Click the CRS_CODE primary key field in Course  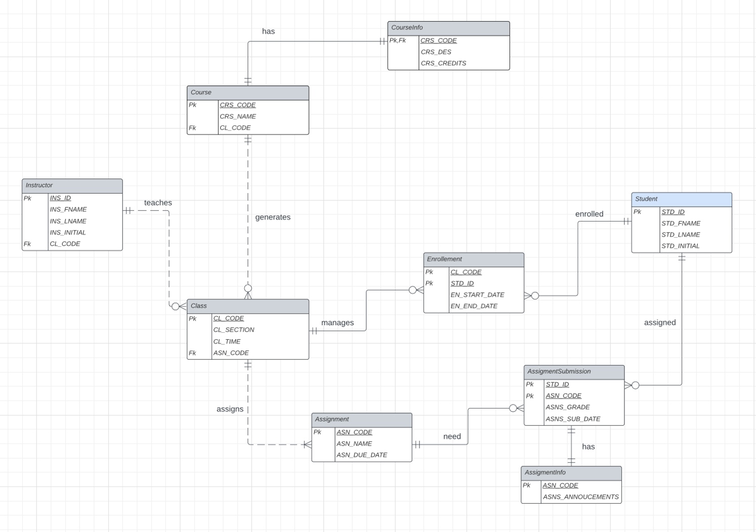coord(237,105)
